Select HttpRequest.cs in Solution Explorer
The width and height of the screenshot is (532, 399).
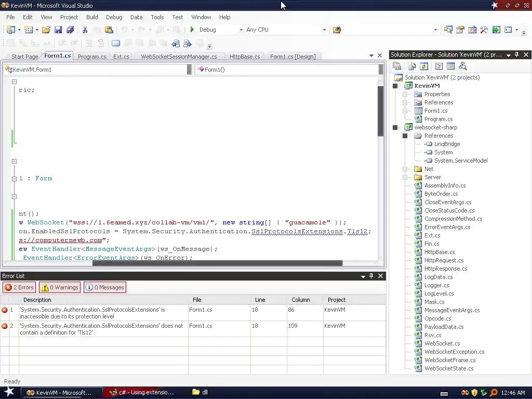pos(444,260)
